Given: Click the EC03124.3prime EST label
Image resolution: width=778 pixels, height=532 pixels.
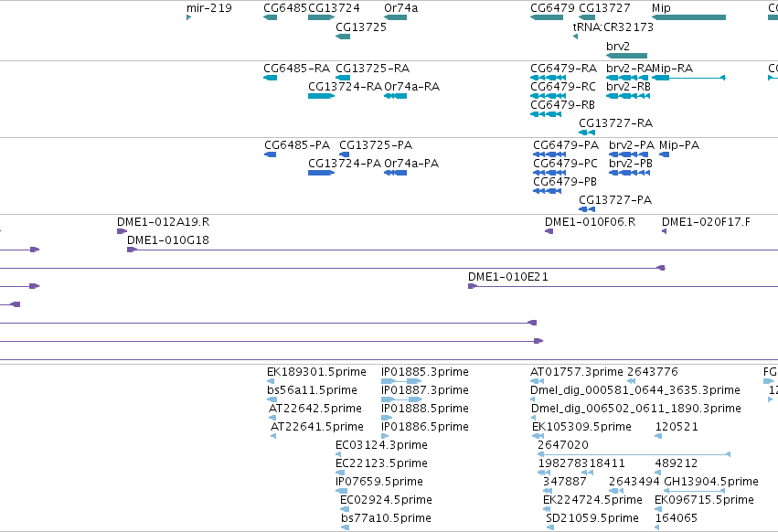Looking at the screenshot, I should tap(381, 445).
